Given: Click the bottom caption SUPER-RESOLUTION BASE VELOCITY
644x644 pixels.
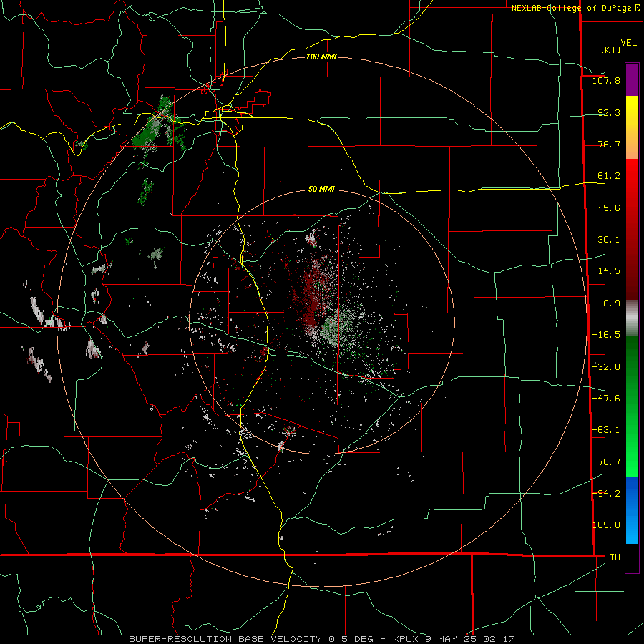Looking at the screenshot, I should click(x=225, y=639).
